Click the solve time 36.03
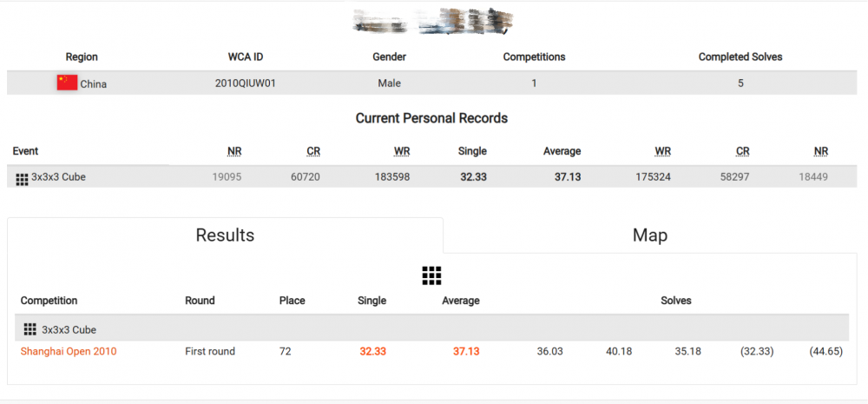Viewport: 868px width, 404px height. [549, 351]
